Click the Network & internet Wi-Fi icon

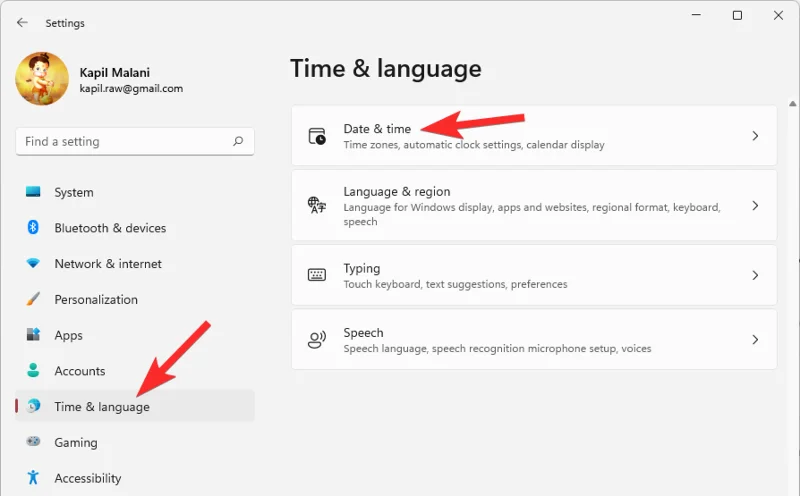coord(33,264)
